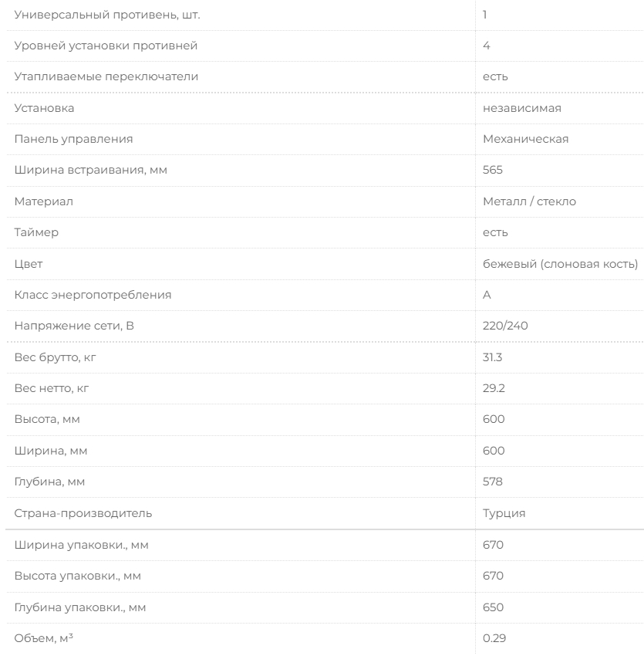The image size is (644, 666).
Task: Click the net weight value "29.2"
Action: 494,388
